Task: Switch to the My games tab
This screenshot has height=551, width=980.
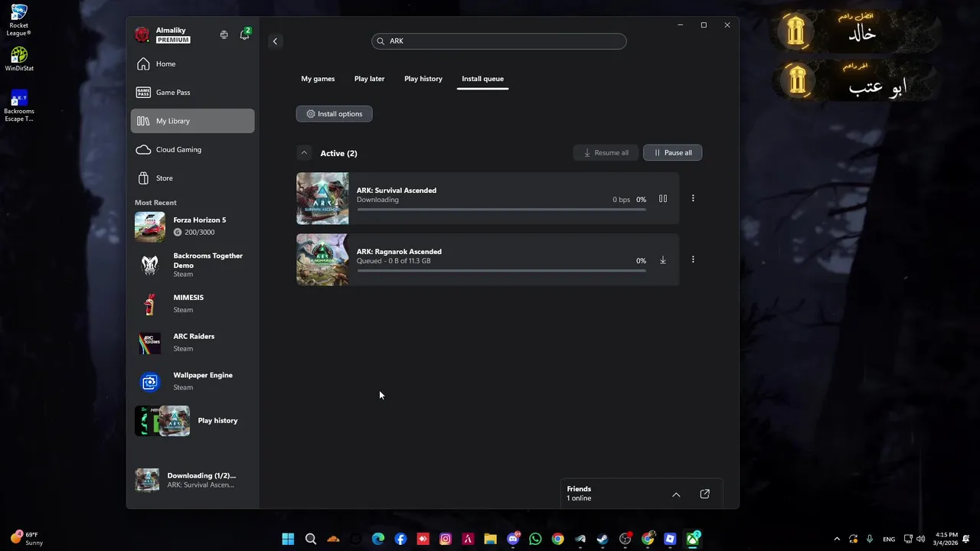Action: [318, 79]
